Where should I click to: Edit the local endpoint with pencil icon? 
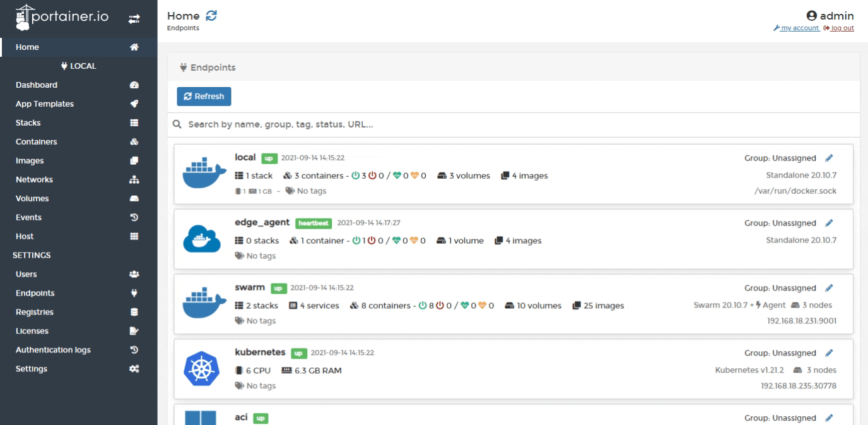click(x=830, y=159)
